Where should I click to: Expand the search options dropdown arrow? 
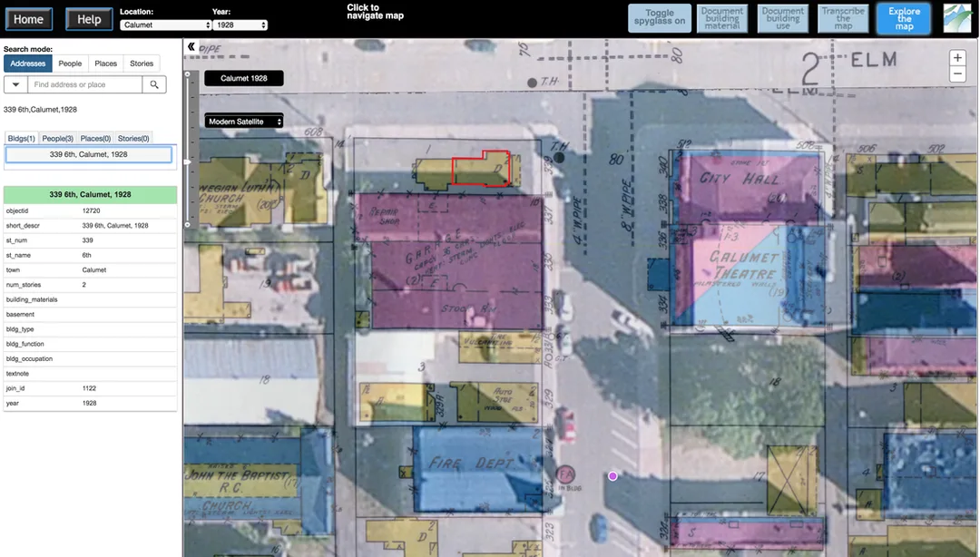(x=15, y=84)
